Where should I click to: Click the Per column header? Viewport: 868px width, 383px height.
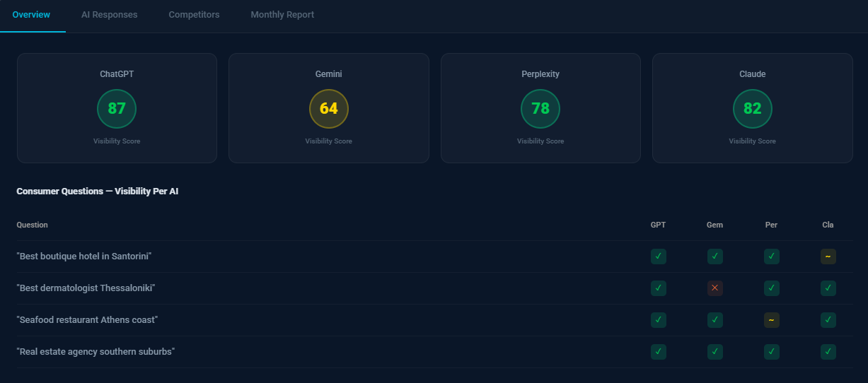pos(772,225)
